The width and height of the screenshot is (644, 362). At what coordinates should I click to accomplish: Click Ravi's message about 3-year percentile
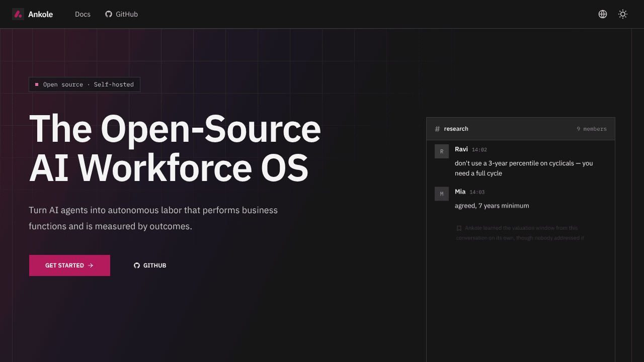coord(524,168)
